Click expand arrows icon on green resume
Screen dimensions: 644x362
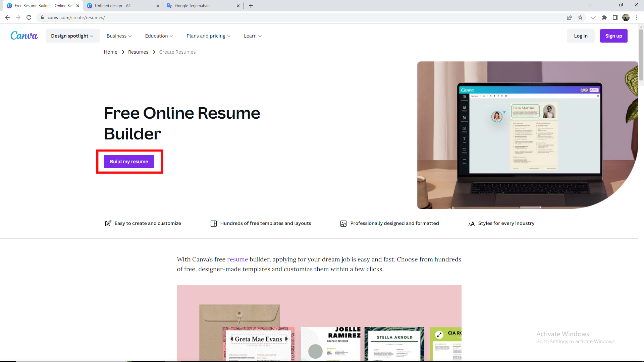(439, 335)
